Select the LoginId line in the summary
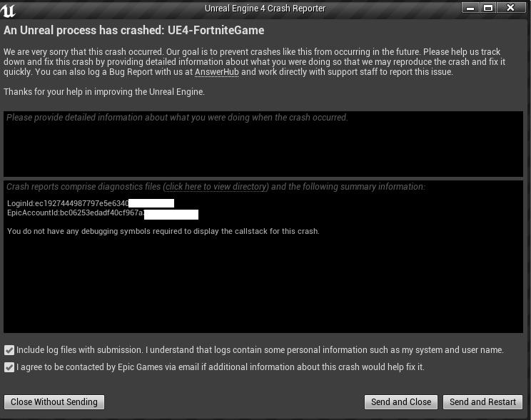Screen dimensions: 531x420 (x=91, y=203)
